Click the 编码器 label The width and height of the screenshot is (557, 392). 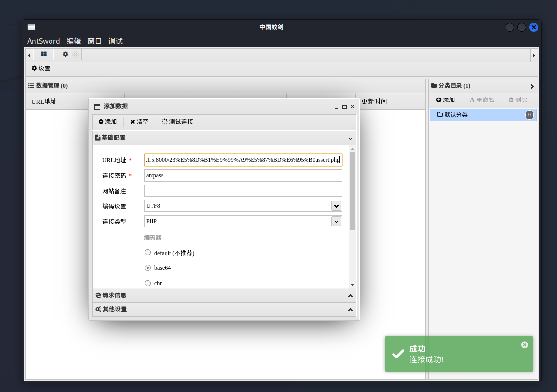click(153, 237)
